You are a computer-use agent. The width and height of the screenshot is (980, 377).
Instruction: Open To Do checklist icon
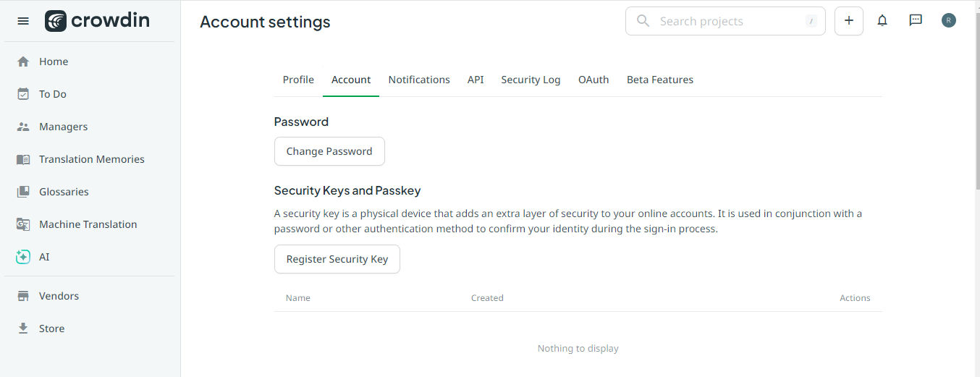pos(23,94)
